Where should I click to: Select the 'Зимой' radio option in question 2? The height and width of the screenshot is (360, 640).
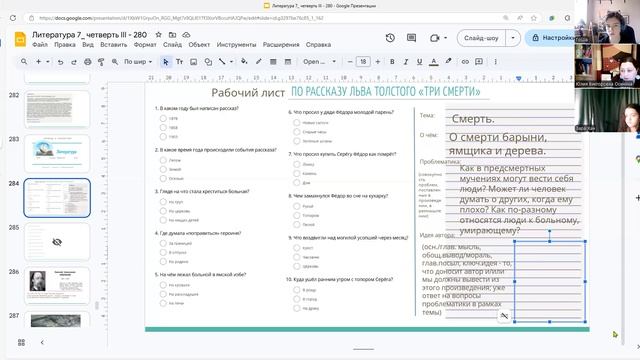tap(163, 169)
